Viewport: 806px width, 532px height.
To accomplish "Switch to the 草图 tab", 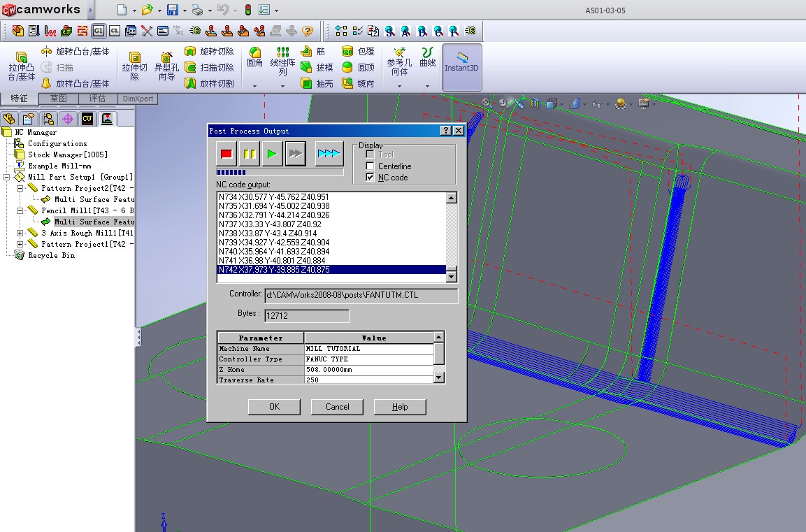I will (59, 98).
